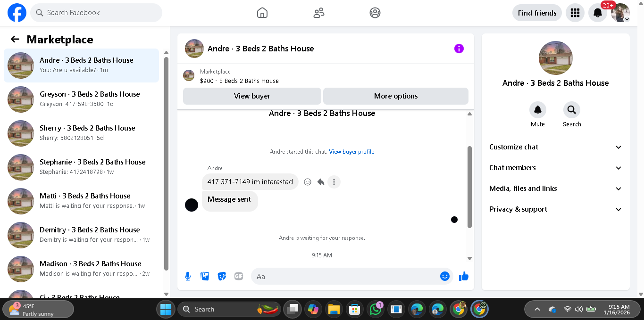Open the sticker picker icon
The image size is (644, 320).
click(x=222, y=276)
